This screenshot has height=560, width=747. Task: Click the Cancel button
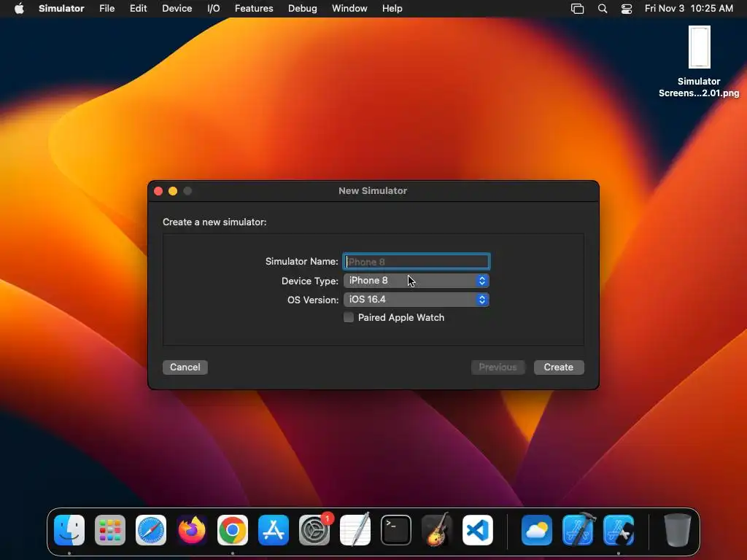click(185, 367)
